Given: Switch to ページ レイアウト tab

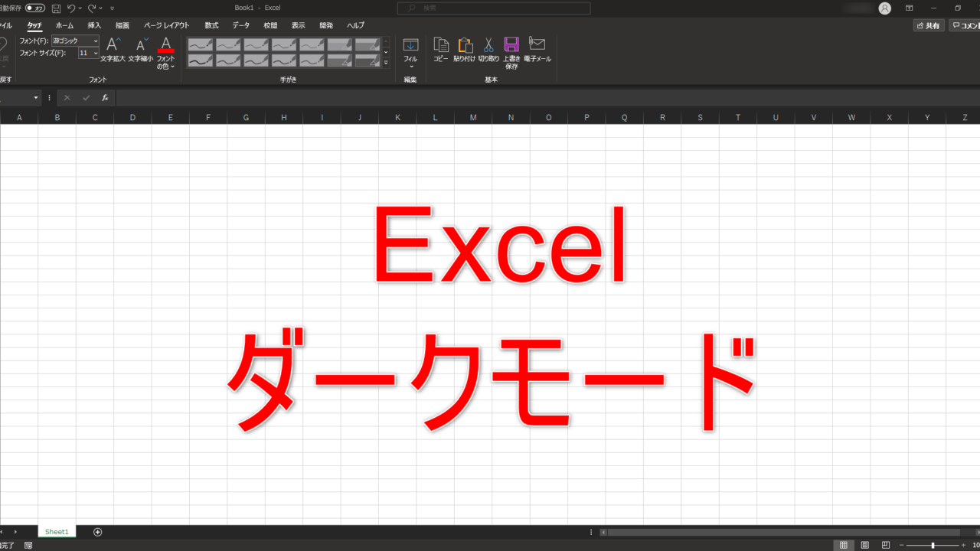Looking at the screenshot, I should coord(166,25).
